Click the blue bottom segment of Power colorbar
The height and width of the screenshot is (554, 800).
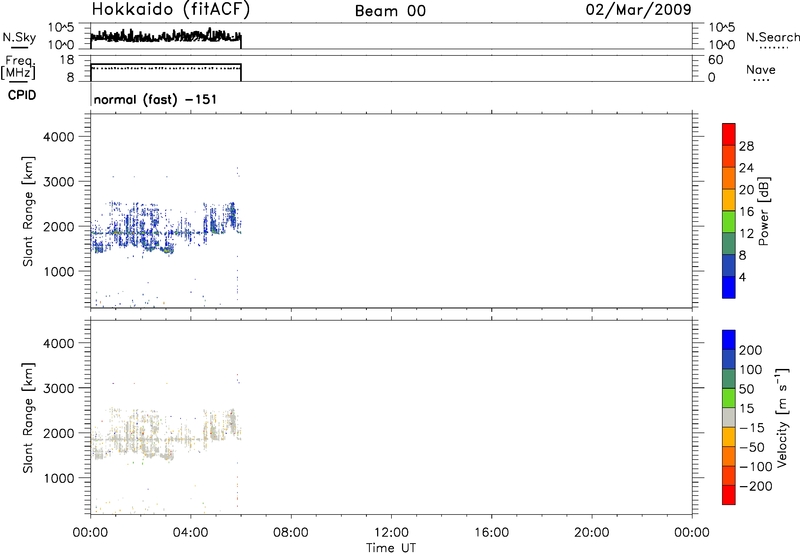[x=729, y=287]
